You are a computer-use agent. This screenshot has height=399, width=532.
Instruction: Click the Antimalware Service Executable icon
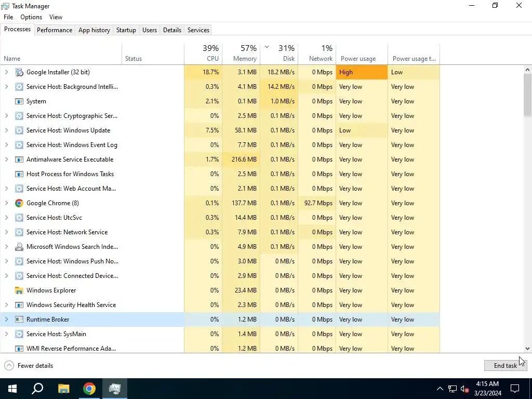tap(19, 159)
